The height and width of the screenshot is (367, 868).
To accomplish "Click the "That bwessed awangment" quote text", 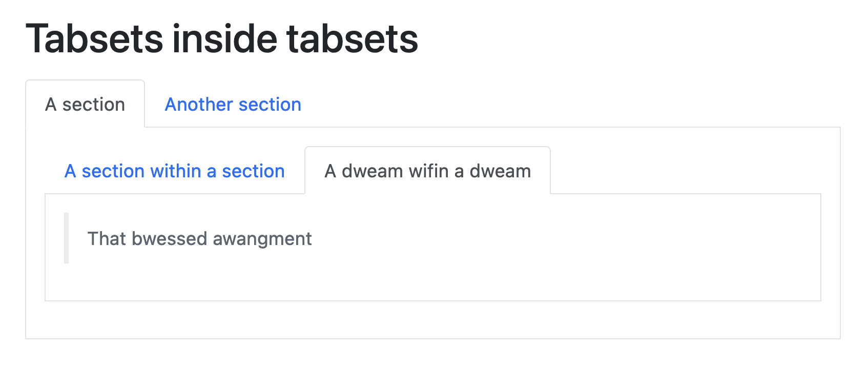I will click(199, 239).
